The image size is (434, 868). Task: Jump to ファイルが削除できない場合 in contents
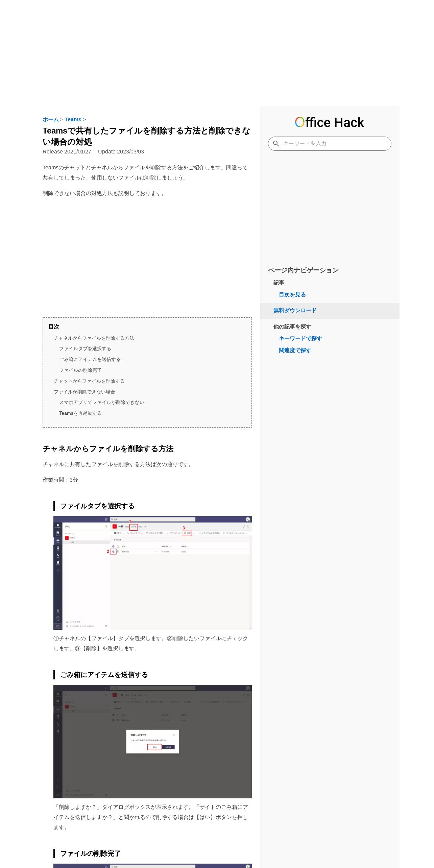pos(85,392)
